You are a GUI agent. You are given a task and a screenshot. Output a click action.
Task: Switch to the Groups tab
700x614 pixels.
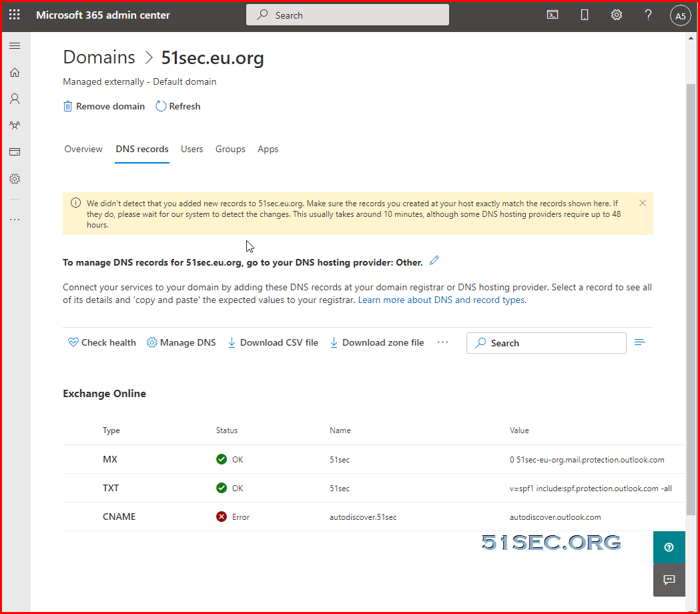click(230, 149)
